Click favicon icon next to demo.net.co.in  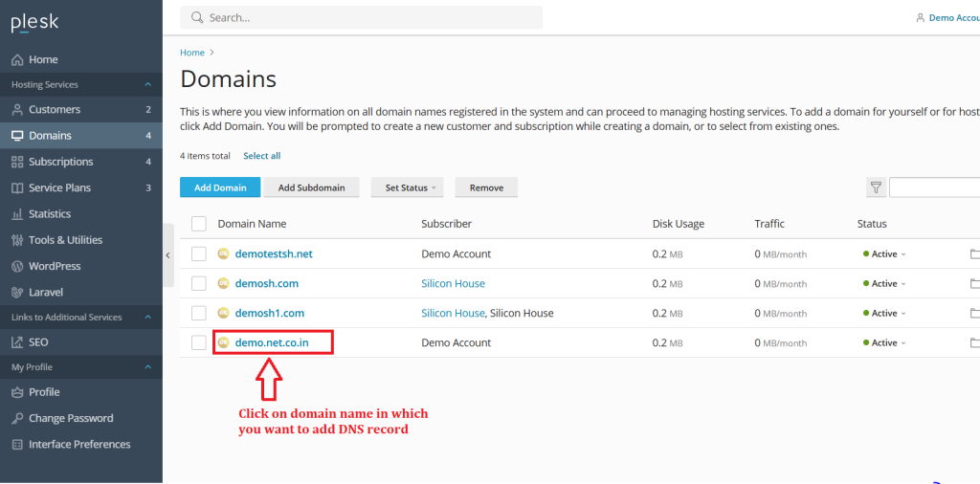[x=223, y=342]
